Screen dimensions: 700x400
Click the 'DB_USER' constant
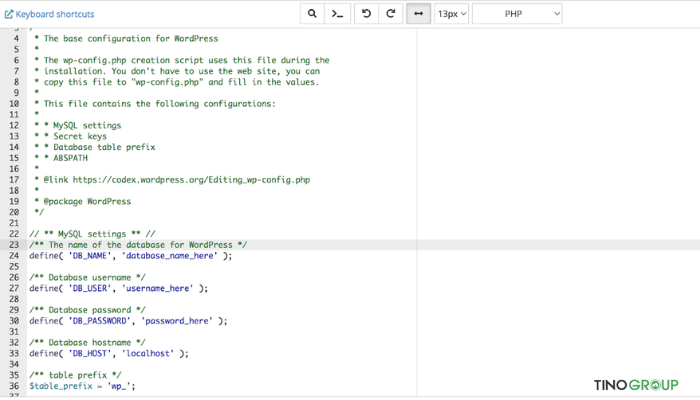90,288
